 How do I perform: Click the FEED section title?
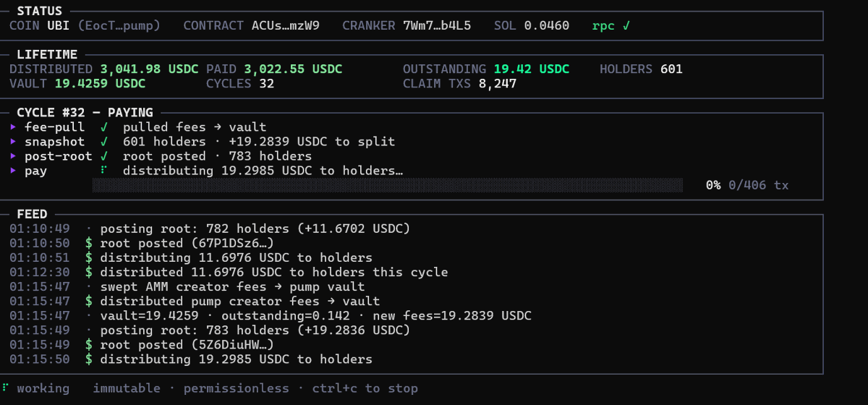pos(32,214)
